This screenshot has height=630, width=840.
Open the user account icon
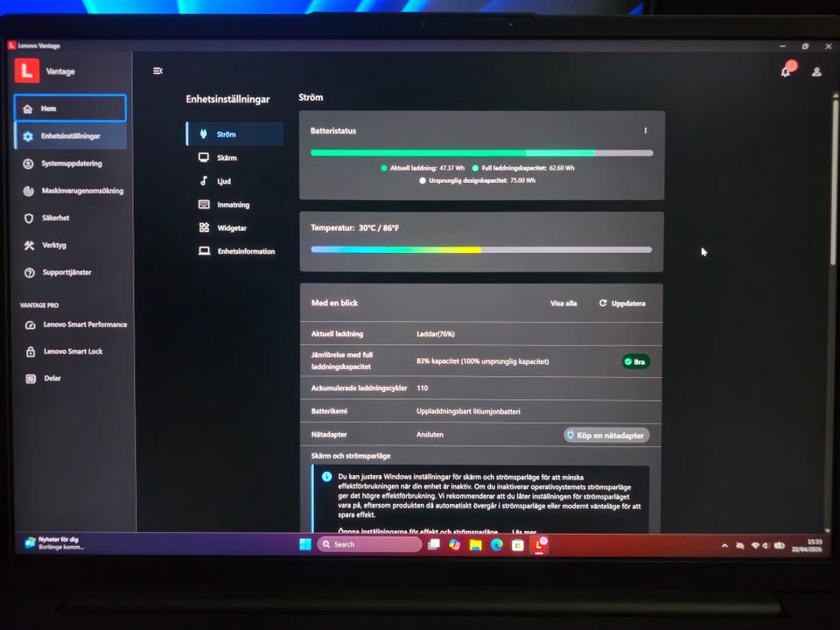(816, 71)
